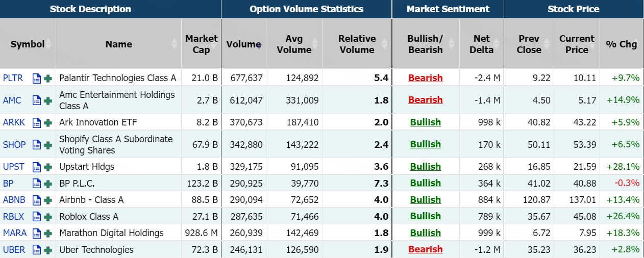Viewport: 644px width, 258px height.
Task: Open the SHOP symbol link
Action: (x=14, y=145)
